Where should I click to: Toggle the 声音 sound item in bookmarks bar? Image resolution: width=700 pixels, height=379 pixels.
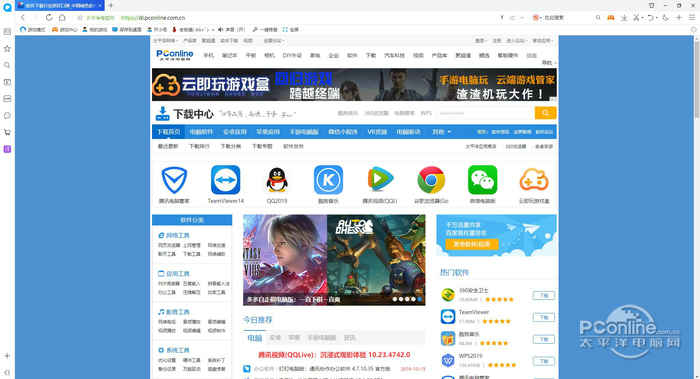coord(232,29)
